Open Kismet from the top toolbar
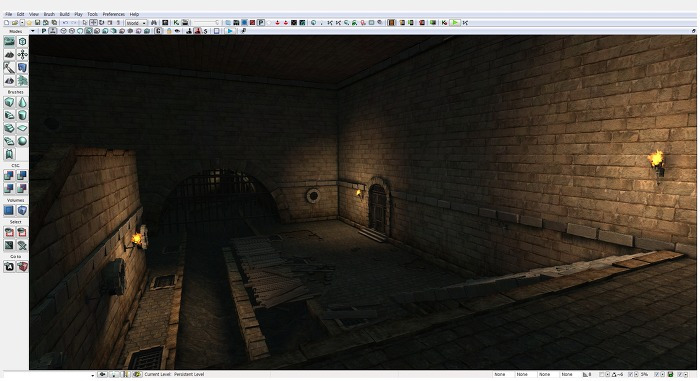The height and width of the screenshot is (381, 700). 176,22
